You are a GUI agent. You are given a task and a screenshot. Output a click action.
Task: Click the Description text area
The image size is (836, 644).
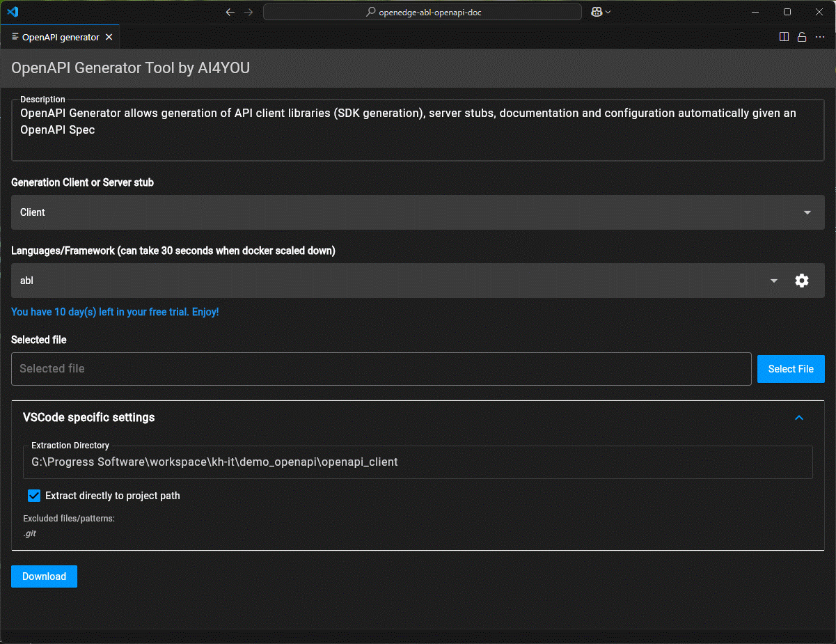(x=418, y=130)
